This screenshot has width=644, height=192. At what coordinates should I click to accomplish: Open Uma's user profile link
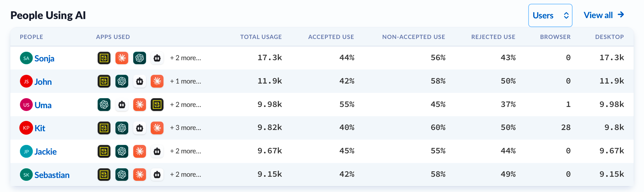tap(43, 105)
